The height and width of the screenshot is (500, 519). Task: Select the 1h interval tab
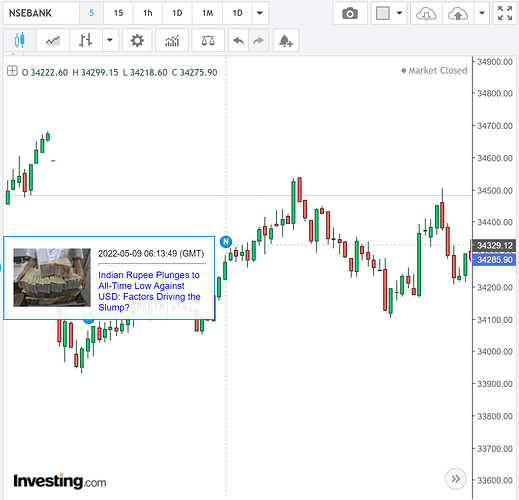click(x=148, y=13)
